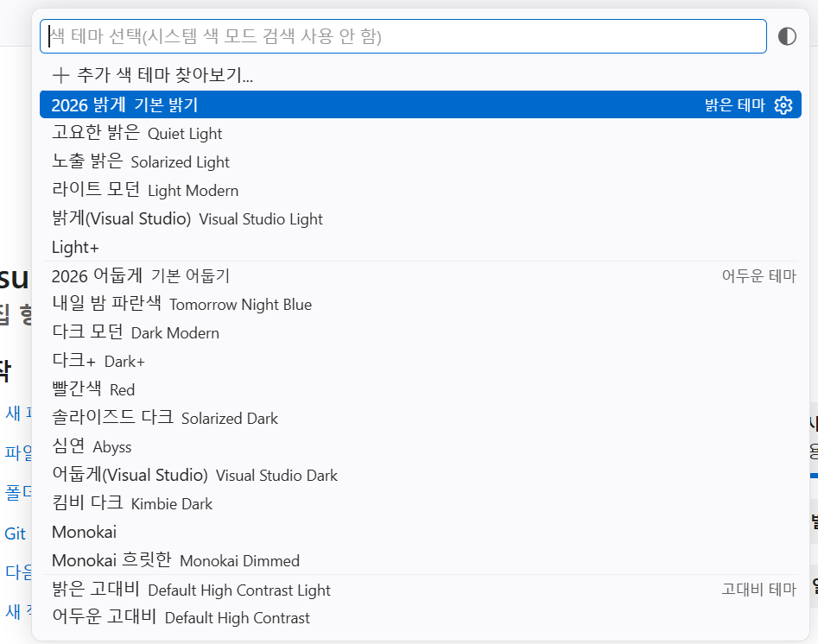Pick the Dark+ theme
This screenshot has width=818, height=644.
421,361
